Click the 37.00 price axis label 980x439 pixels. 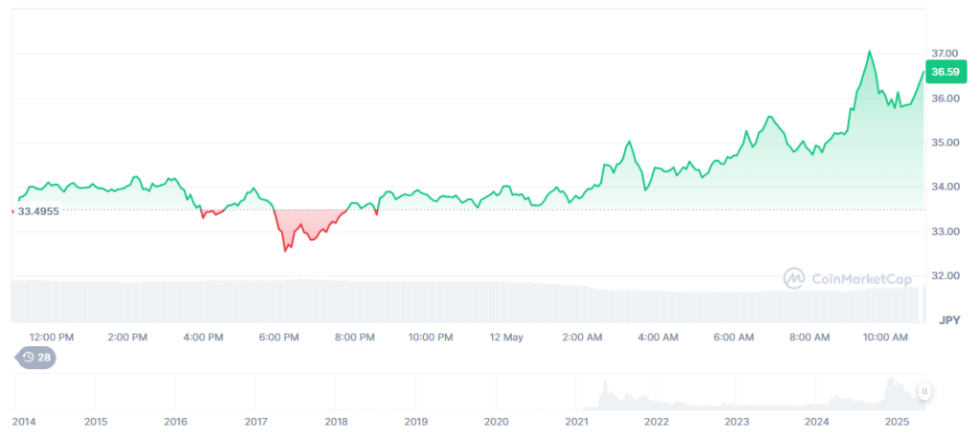(x=945, y=54)
